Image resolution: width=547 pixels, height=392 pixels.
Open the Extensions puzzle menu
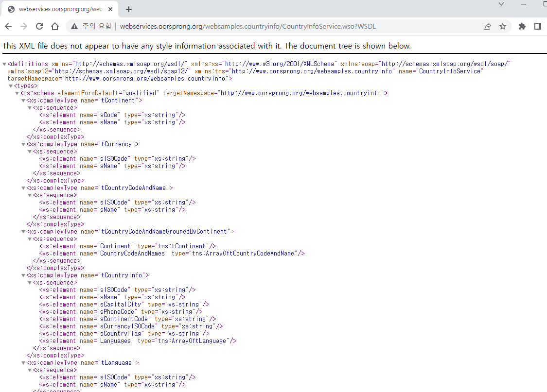pos(522,27)
